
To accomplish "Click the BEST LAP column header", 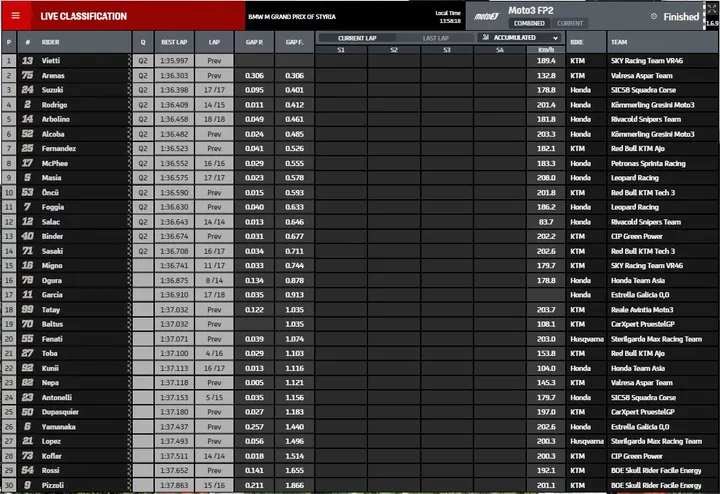I will [x=174, y=42].
